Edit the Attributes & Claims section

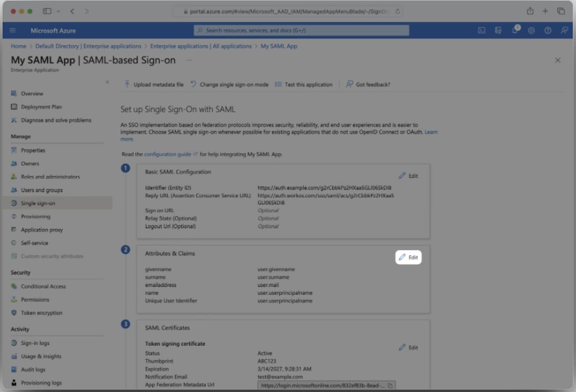pyautogui.click(x=409, y=257)
